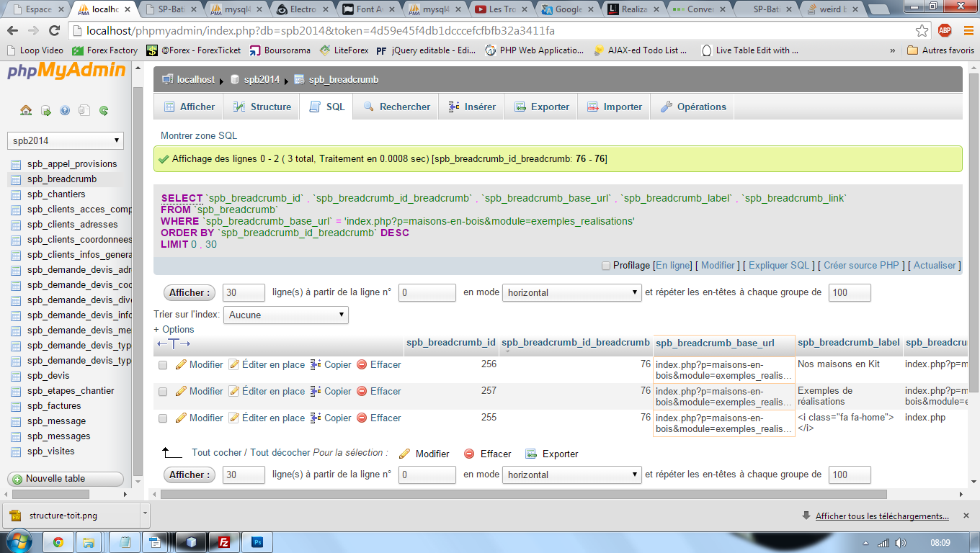Click red Effacer icon for row 256
This screenshot has height=553, width=980.
point(362,364)
